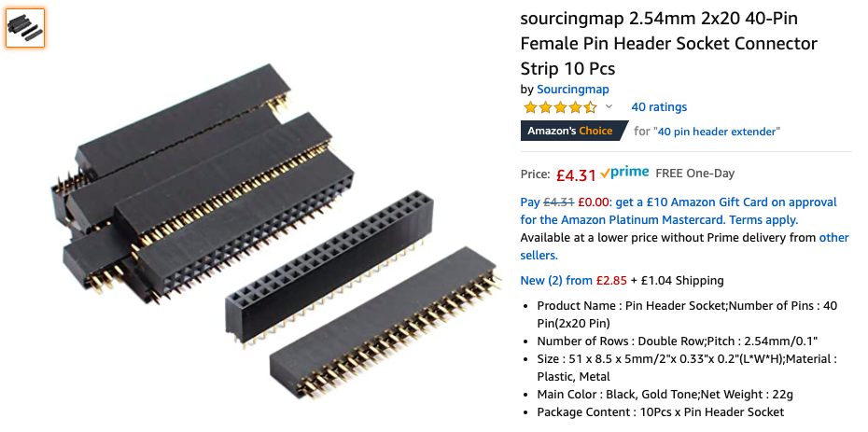Click the £2.85 lower price
This screenshot has height=432, width=868.
click(612, 281)
